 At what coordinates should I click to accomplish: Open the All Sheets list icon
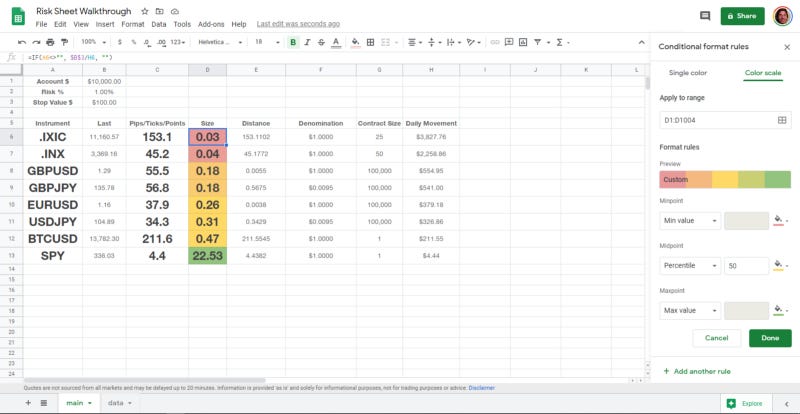(x=44, y=403)
